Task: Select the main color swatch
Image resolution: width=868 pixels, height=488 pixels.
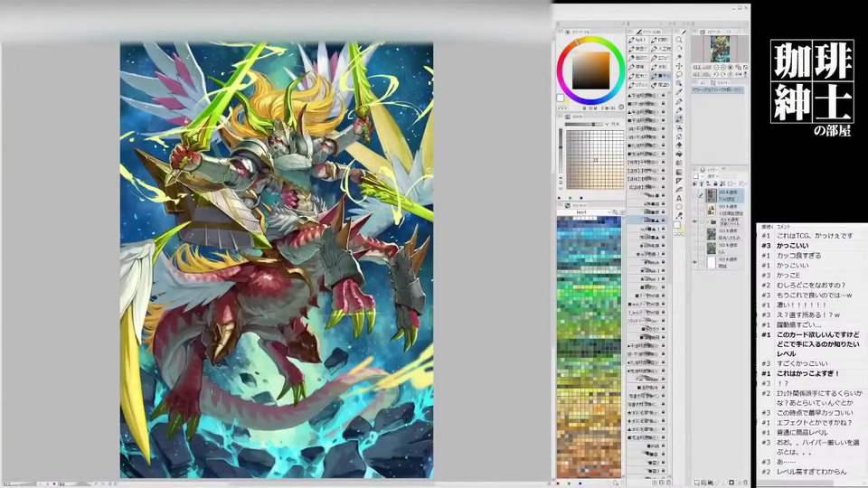Action: 561,98
